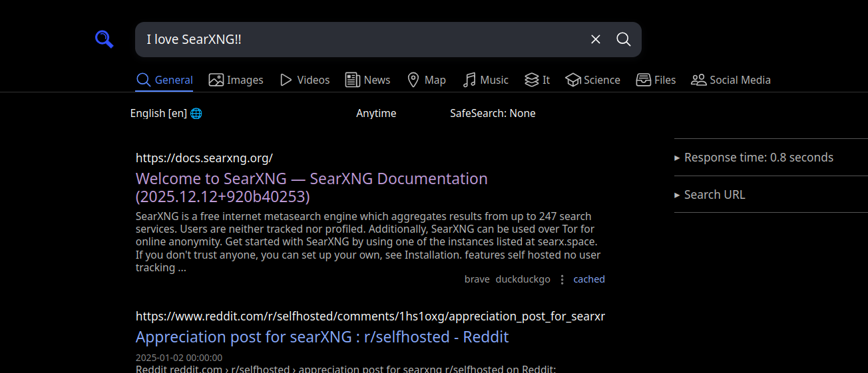868x373 pixels.
Task: Click into the search query text field
Action: click(359, 40)
